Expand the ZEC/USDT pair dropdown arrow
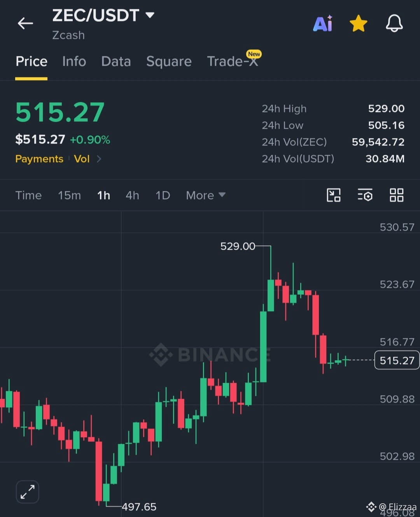The width and height of the screenshot is (420, 517). click(x=150, y=15)
